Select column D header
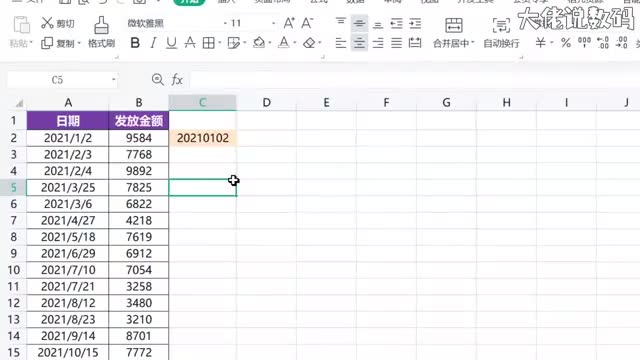 tap(267, 102)
